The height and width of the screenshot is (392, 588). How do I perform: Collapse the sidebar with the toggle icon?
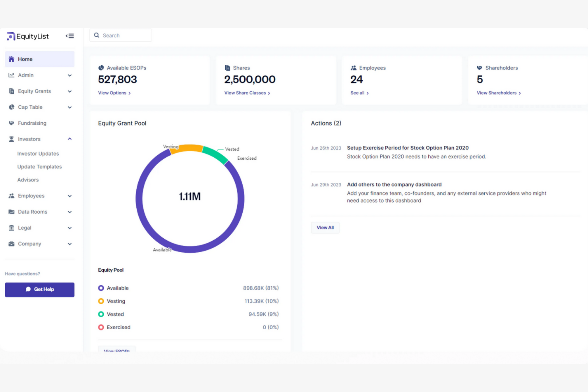tap(70, 35)
